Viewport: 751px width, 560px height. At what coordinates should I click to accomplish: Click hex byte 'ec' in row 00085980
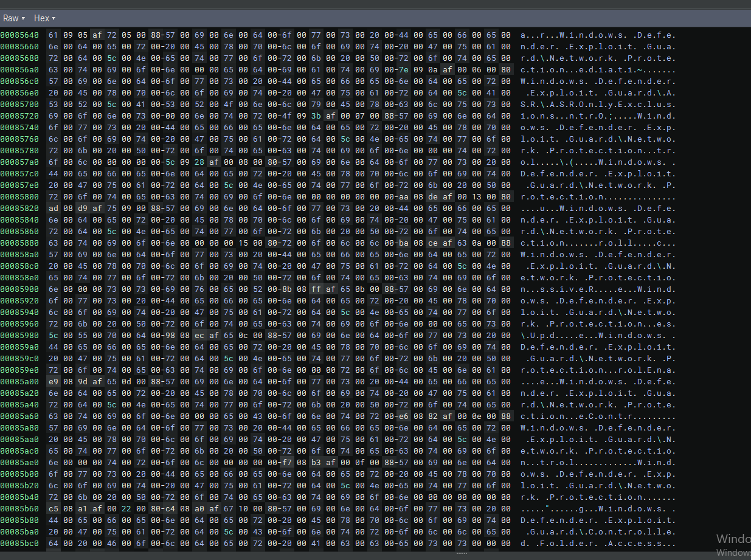[x=199, y=335]
